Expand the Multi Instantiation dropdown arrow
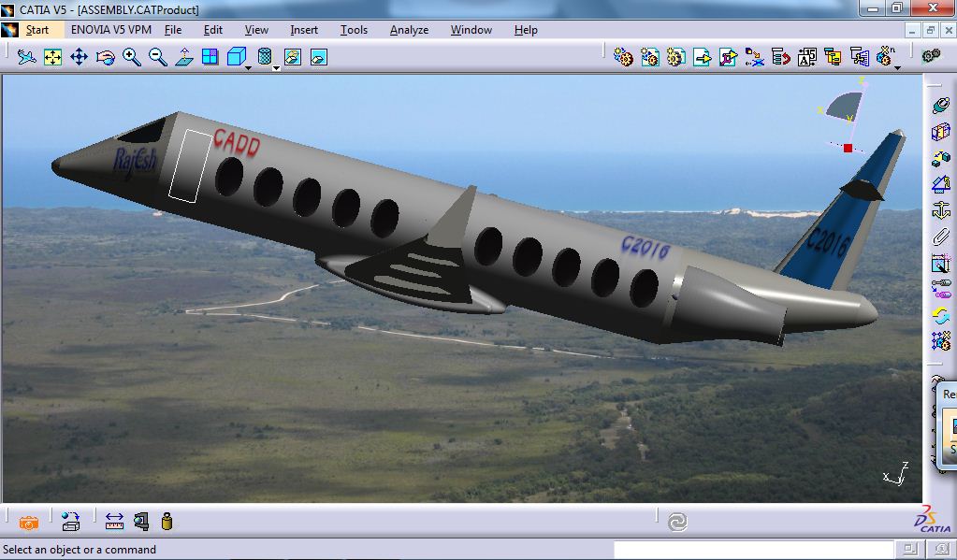 897,67
